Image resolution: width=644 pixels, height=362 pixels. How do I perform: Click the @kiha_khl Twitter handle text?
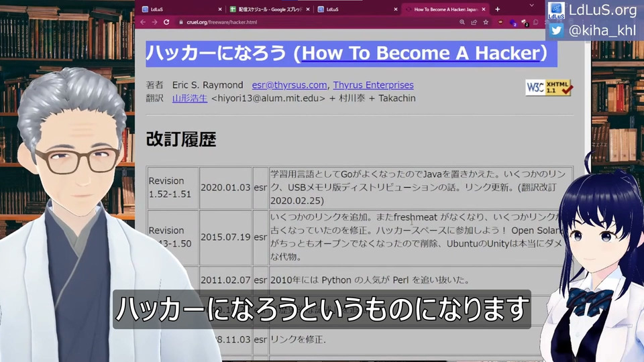pyautogui.click(x=602, y=30)
